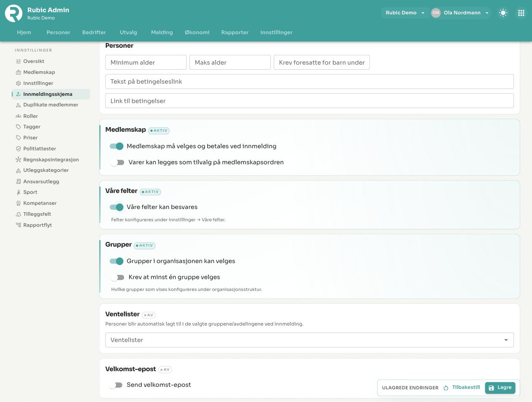Switch to the Rapporter menu
This screenshot has width=532, height=402.
click(235, 32)
